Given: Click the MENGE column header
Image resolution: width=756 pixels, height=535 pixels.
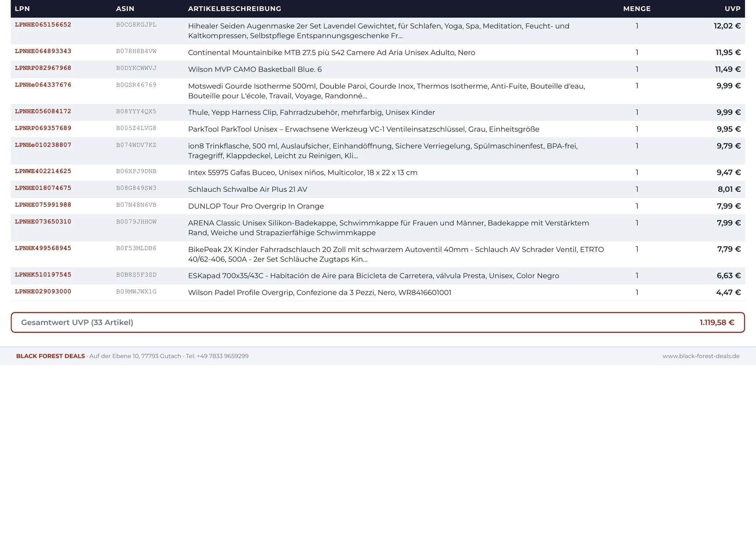Looking at the screenshot, I should (637, 8).
